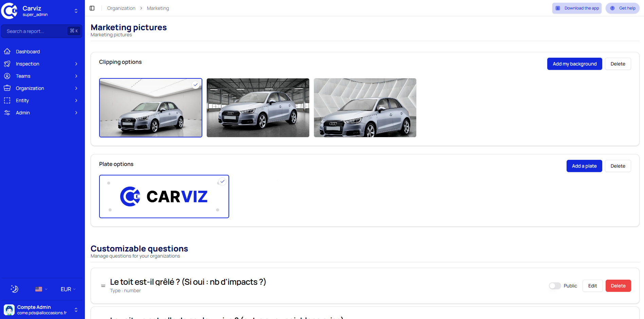644x319 pixels.
Task: Toggle the dark mode moon icon
Action: click(x=14, y=289)
